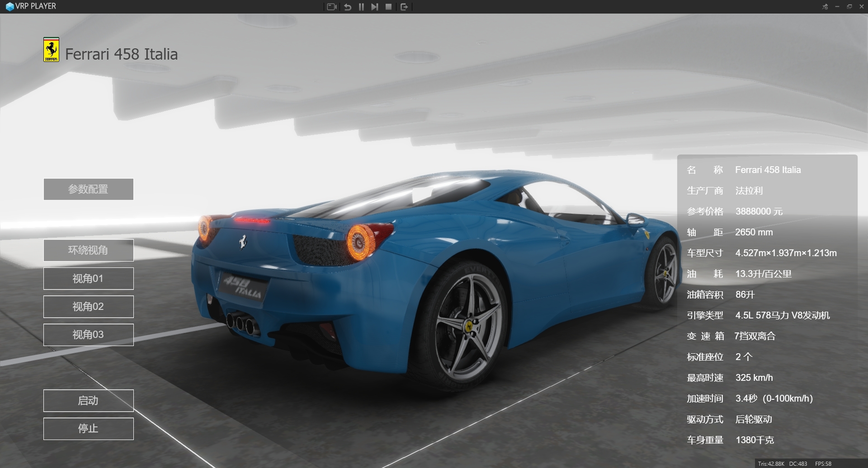Click the dimensions 4.527m×1.937m×1.213m
The height and width of the screenshot is (468, 868).
click(x=786, y=253)
